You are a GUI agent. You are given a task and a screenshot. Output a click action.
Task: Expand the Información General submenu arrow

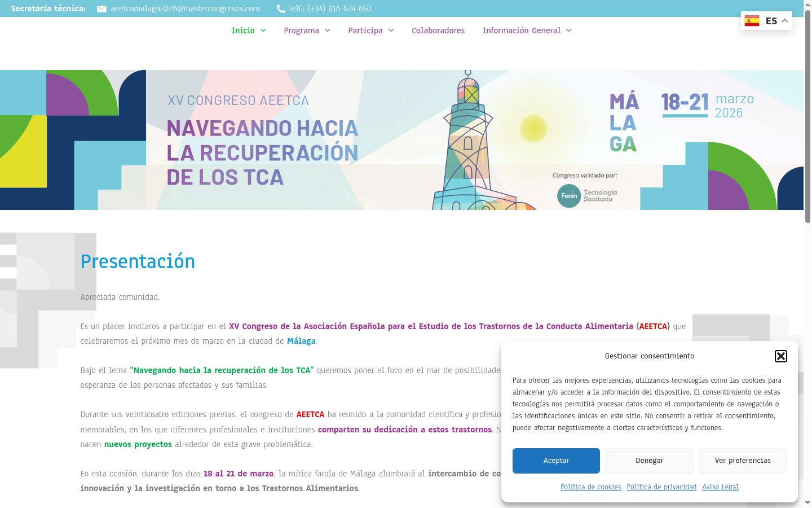(x=569, y=30)
